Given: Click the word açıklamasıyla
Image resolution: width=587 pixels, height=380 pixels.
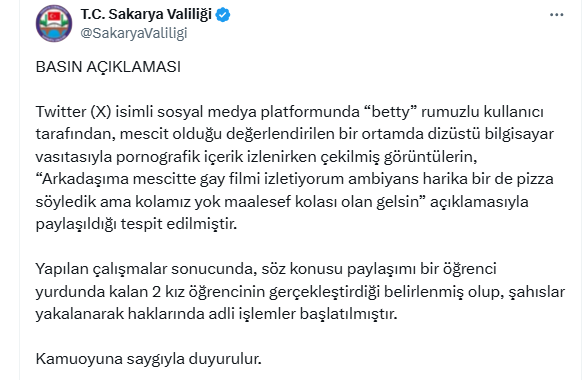Looking at the screenshot, I should click(479, 201).
